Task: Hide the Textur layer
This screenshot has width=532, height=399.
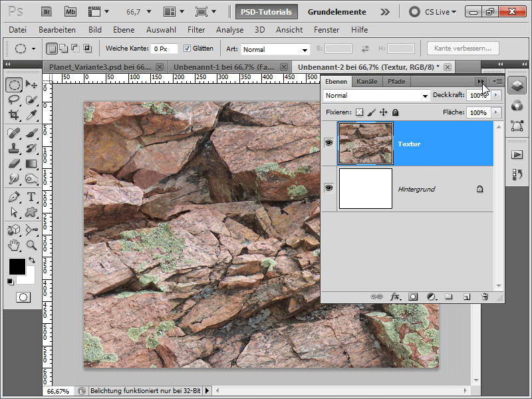Action: [329, 143]
